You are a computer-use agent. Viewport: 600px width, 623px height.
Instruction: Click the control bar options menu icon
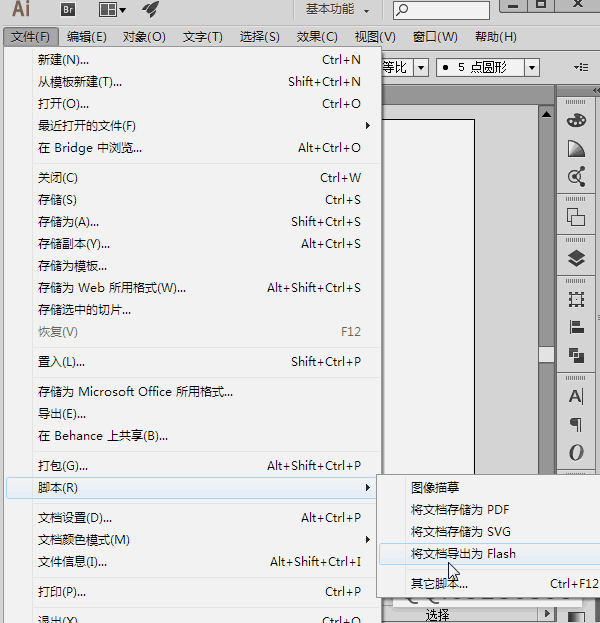[581, 67]
